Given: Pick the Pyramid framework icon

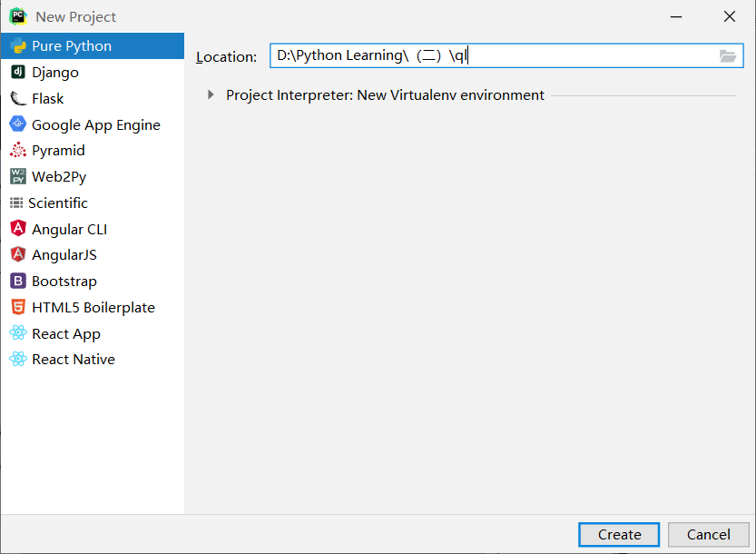Looking at the screenshot, I should click(18, 151).
